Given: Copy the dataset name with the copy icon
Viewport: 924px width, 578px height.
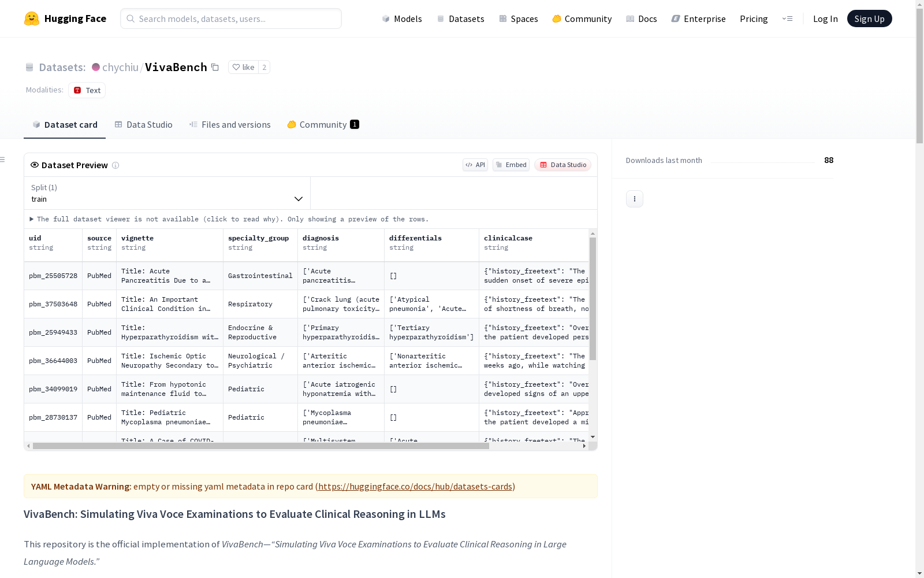Looking at the screenshot, I should coord(215,68).
